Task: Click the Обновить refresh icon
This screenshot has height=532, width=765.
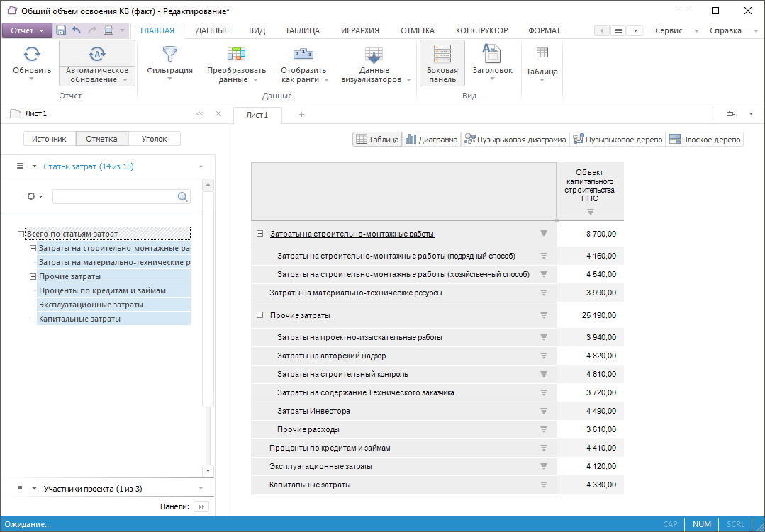Action: [x=32, y=55]
